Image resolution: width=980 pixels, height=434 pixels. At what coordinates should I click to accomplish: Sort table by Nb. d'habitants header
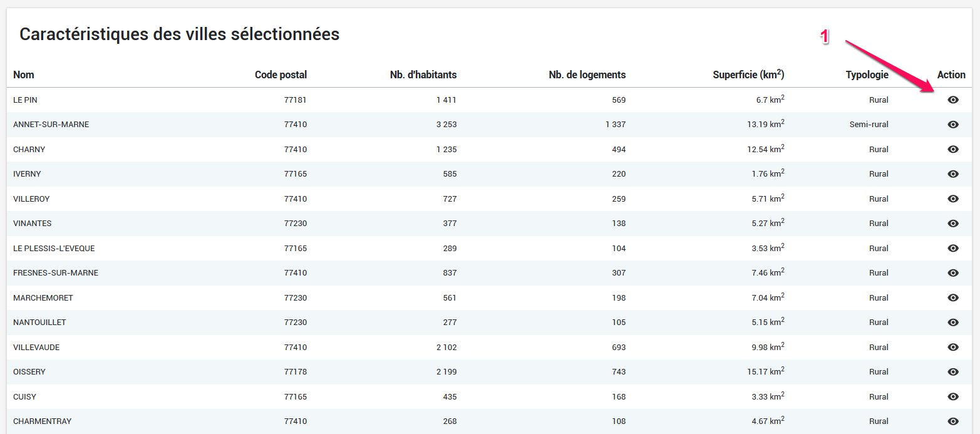423,75
